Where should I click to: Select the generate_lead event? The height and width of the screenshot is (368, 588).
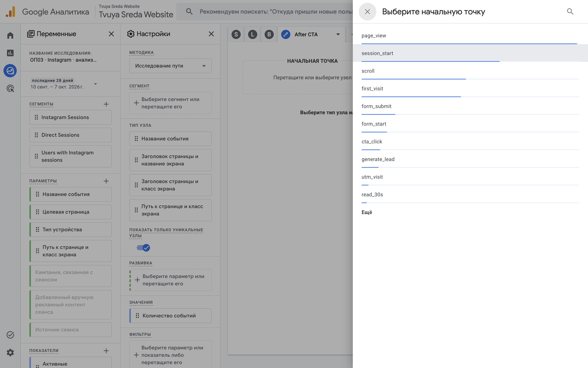470,159
